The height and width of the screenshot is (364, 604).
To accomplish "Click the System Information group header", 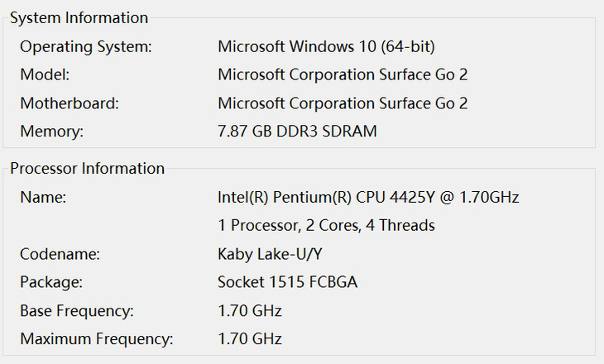I will pos(79,17).
